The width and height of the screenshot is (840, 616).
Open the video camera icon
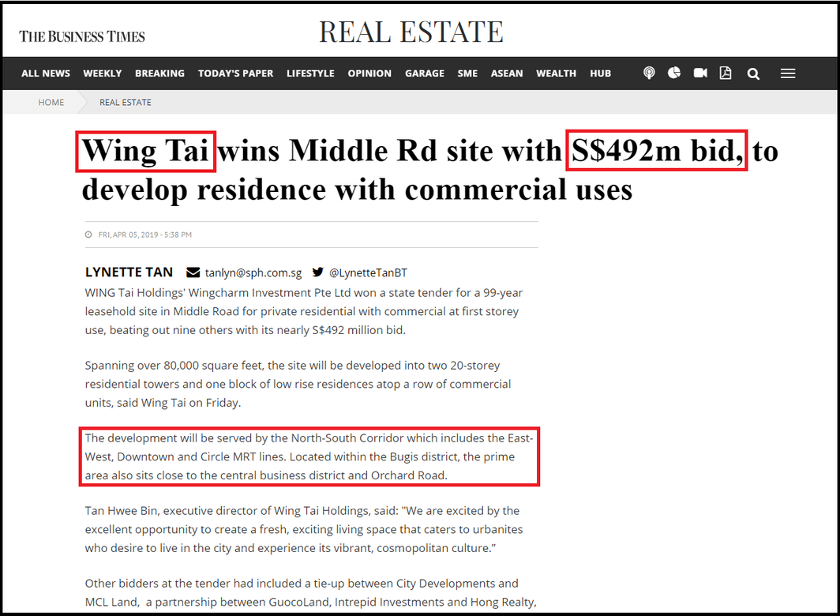tap(700, 73)
